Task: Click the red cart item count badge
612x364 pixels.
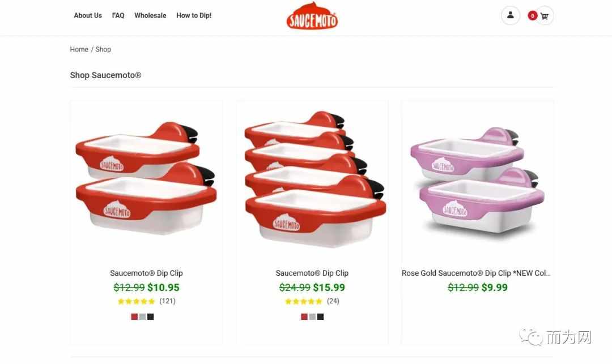Action: pyautogui.click(x=532, y=16)
